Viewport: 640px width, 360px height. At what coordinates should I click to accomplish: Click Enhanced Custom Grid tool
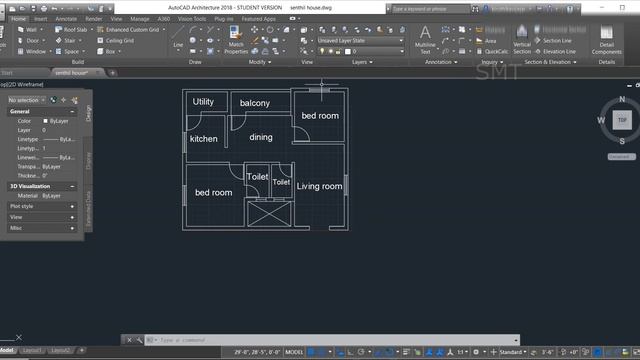(128, 29)
